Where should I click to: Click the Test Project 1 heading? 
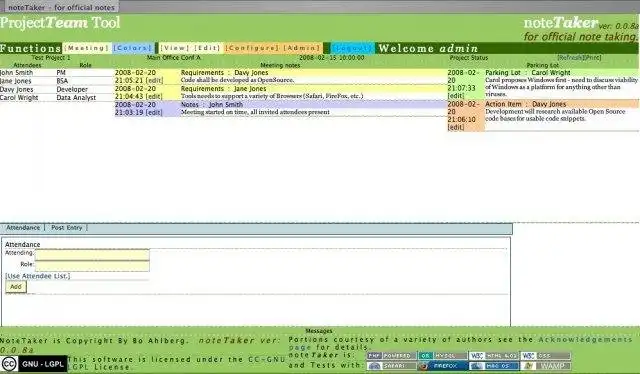[51, 58]
